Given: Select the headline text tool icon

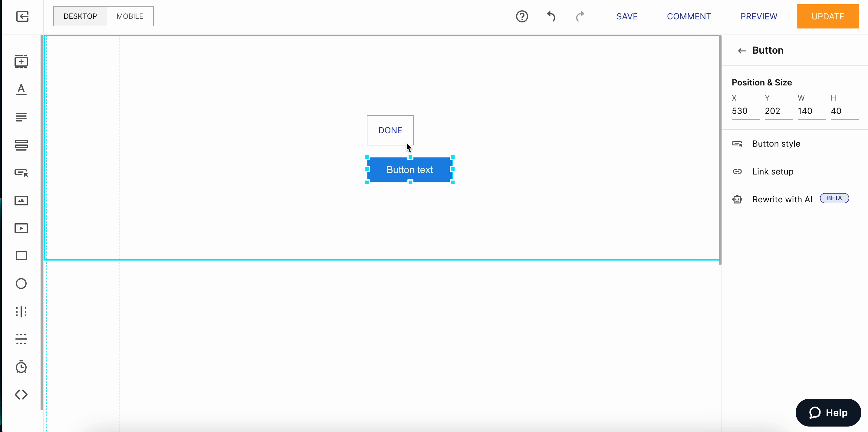Looking at the screenshot, I should click(x=21, y=90).
